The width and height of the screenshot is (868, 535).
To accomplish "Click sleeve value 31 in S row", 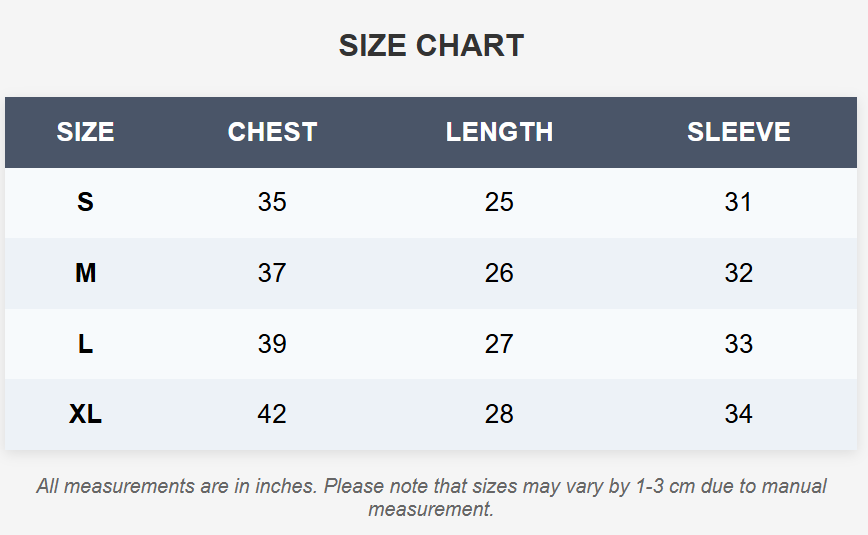I will coord(738,202).
